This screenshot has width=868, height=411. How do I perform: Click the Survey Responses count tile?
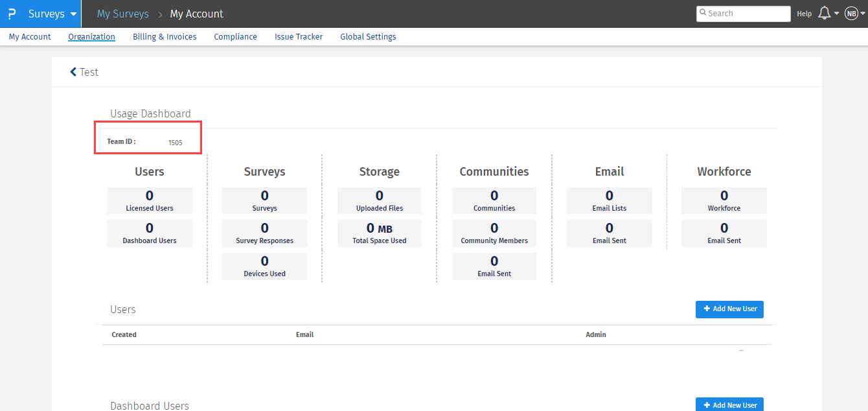coord(264,233)
